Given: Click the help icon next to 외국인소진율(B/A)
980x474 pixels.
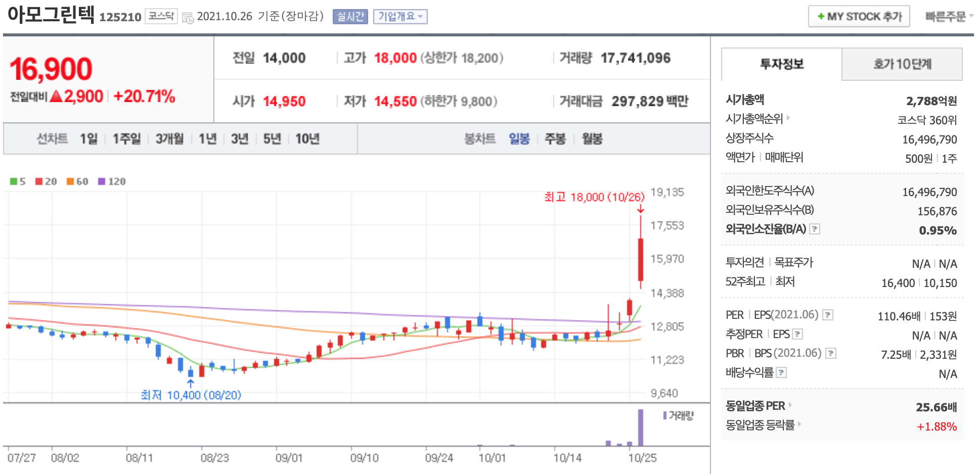Looking at the screenshot, I should click(814, 229).
